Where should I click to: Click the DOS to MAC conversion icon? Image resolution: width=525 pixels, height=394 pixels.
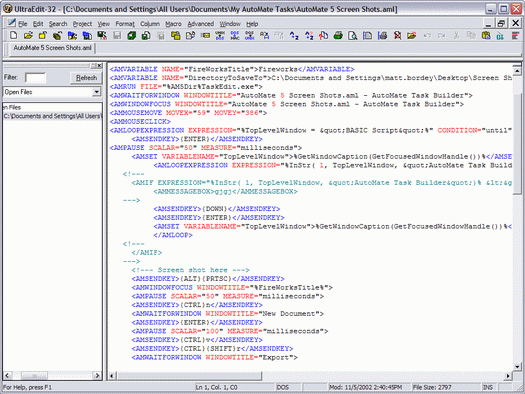pos(235,35)
